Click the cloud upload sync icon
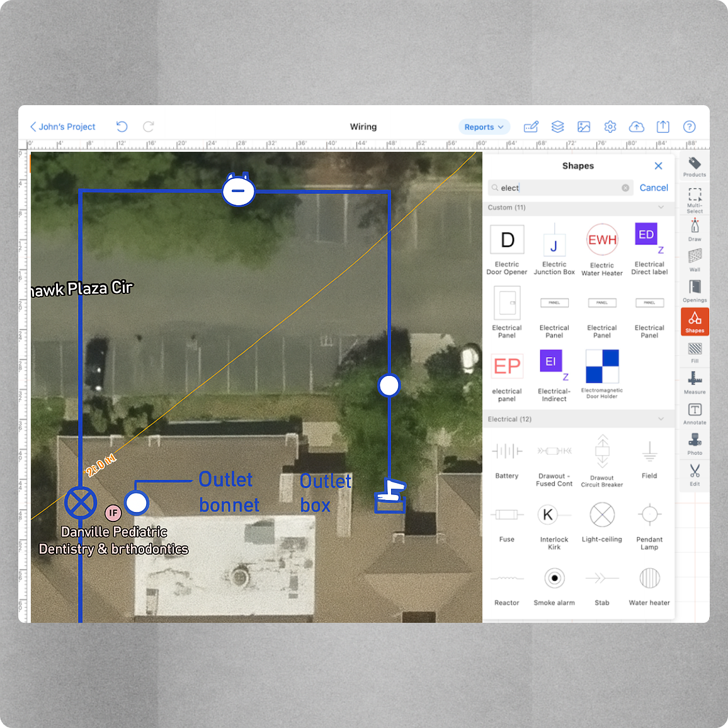Image resolution: width=728 pixels, height=728 pixels. point(636,127)
